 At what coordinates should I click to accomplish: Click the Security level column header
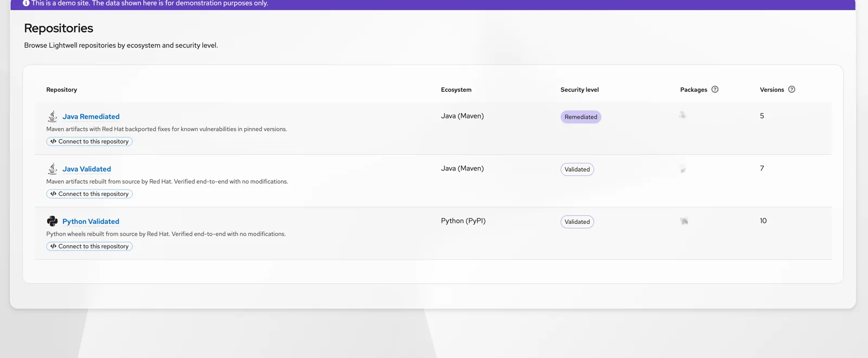[579, 90]
